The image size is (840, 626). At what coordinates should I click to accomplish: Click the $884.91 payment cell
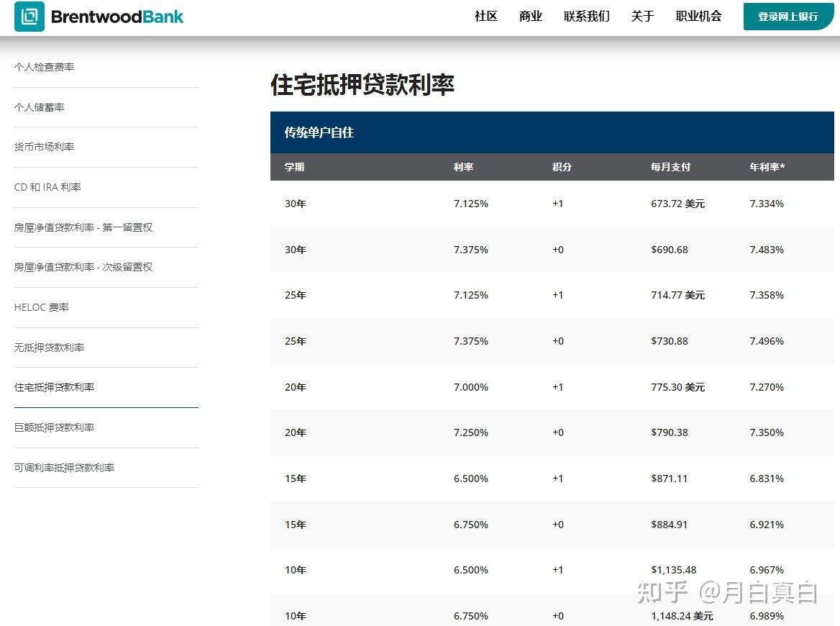[669, 525]
